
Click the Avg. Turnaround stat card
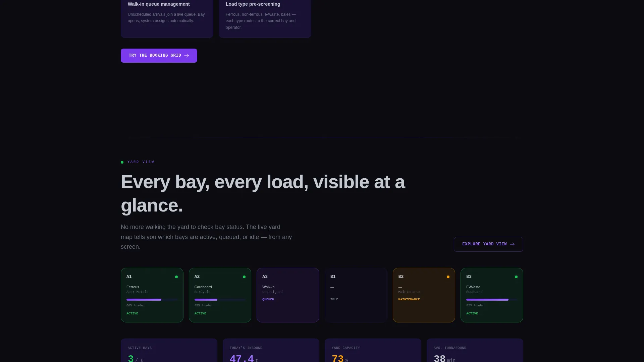pyautogui.click(x=475, y=350)
